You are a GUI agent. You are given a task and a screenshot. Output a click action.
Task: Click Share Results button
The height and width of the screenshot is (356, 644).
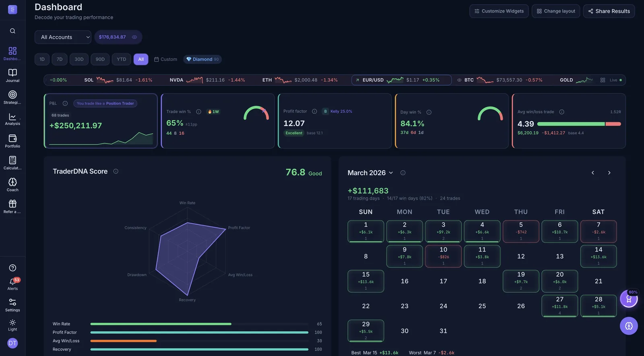coord(609,11)
